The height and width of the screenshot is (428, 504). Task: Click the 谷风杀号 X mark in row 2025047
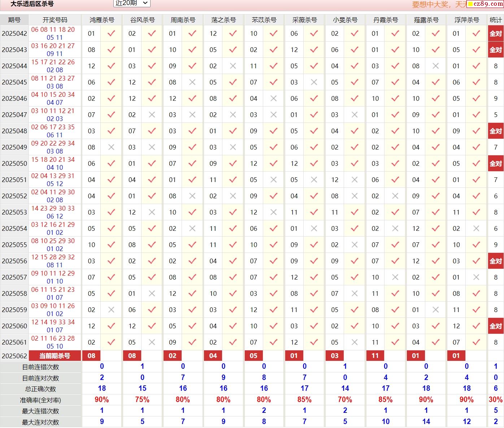pyautogui.click(x=152, y=115)
